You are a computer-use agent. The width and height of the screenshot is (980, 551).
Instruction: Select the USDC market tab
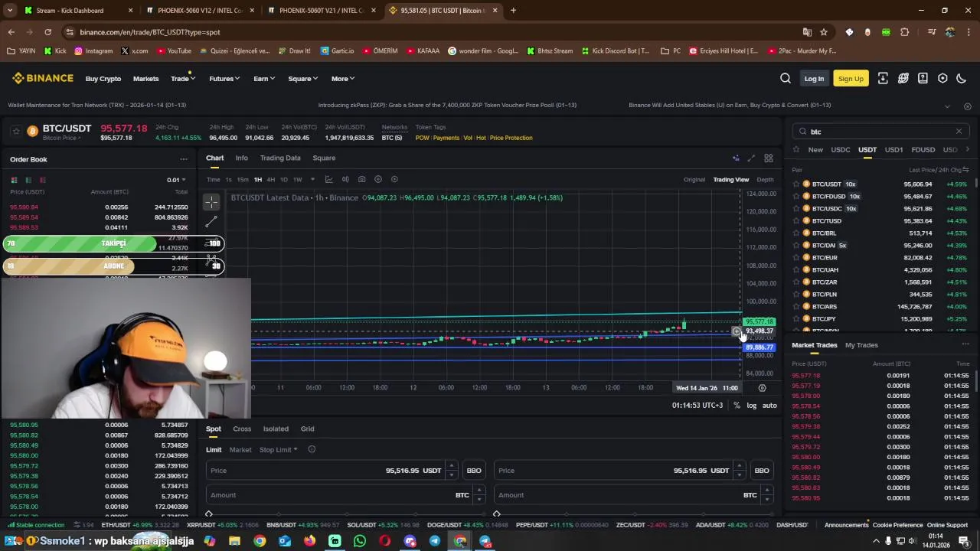pos(841,150)
